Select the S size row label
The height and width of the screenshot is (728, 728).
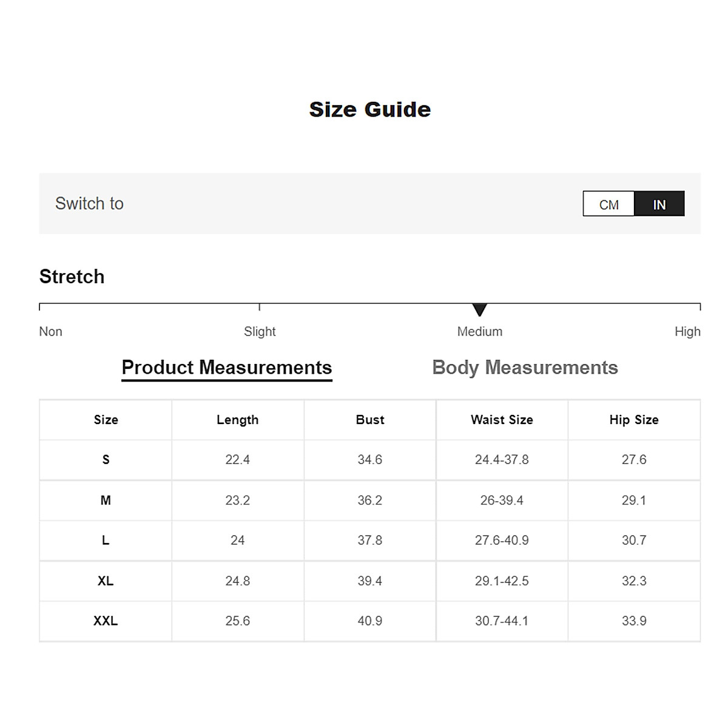click(106, 460)
